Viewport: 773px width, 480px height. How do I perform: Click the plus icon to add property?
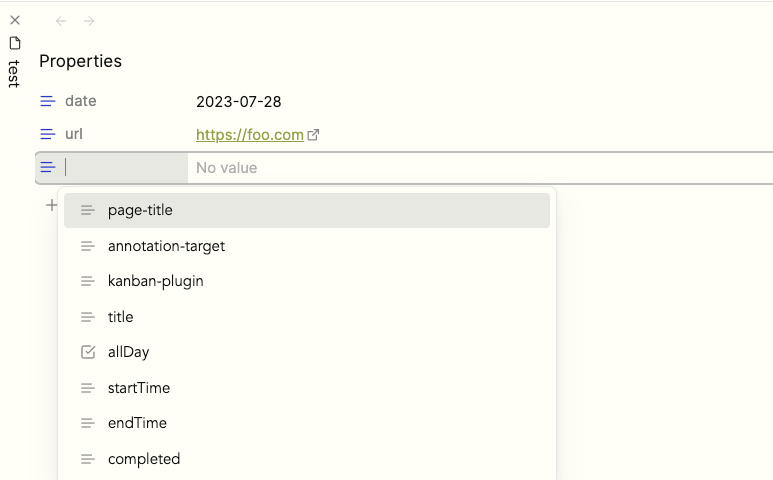point(51,205)
